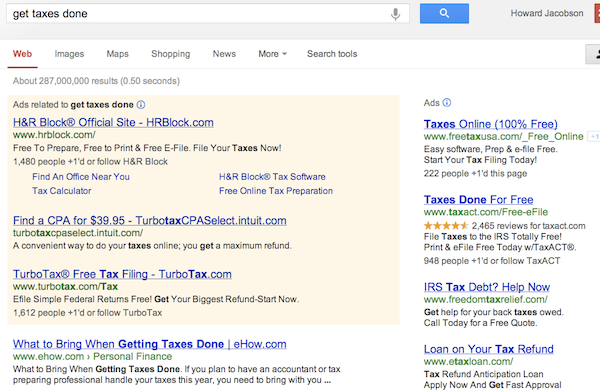This screenshot has height=392, width=600.
Task: Click the +1 button next to freetaxusa.com
Action: pyautogui.click(x=594, y=136)
